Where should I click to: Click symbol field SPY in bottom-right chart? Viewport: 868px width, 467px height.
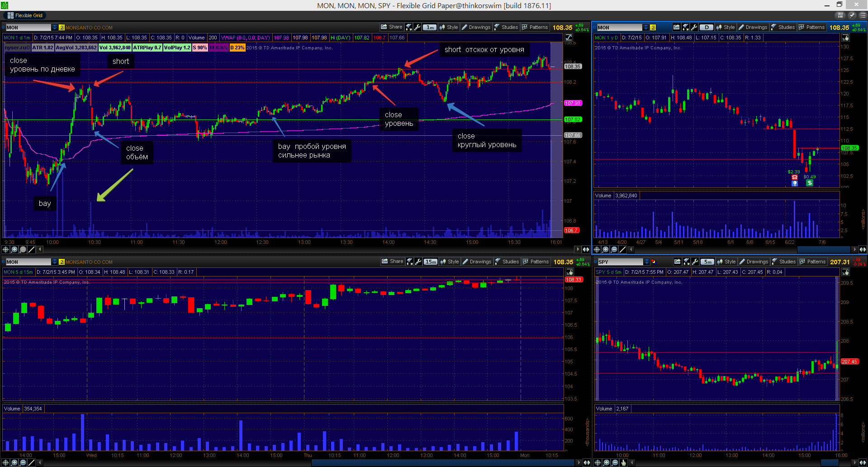pos(620,262)
